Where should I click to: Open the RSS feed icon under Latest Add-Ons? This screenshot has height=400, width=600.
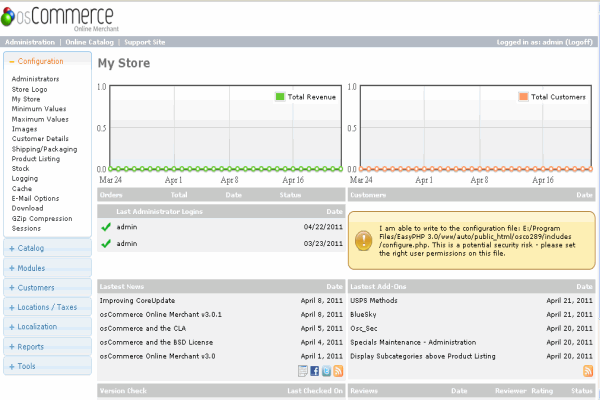coord(588,371)
